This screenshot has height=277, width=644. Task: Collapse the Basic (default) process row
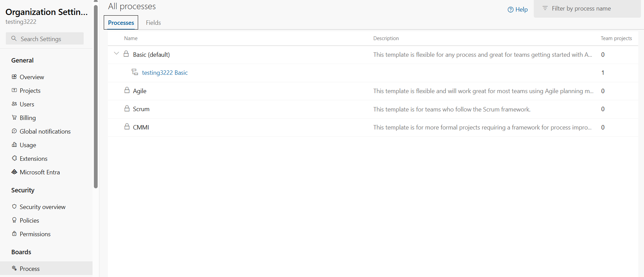point(116,54)
